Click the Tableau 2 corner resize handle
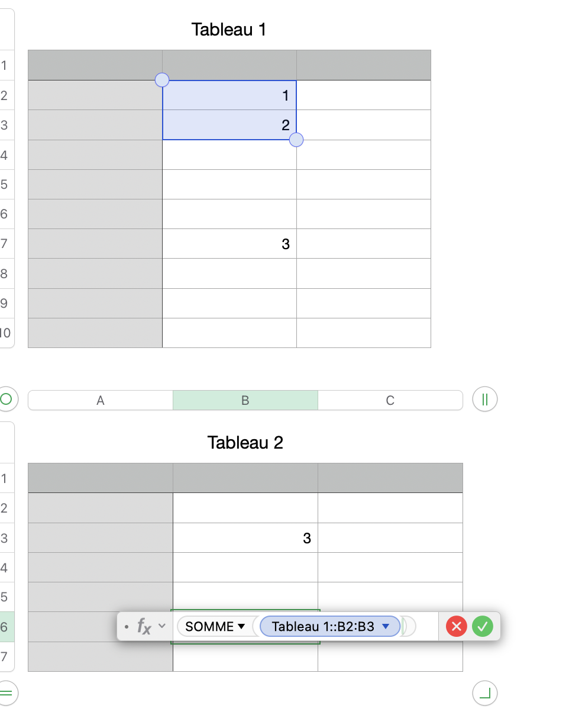 [x=485, y=692]
